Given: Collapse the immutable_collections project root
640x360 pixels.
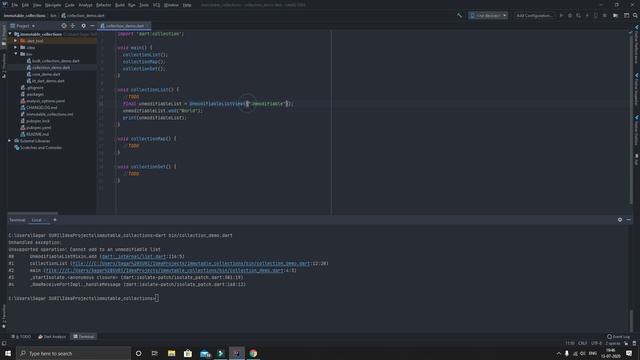Looking at the screenshot, I should (10, 34).
